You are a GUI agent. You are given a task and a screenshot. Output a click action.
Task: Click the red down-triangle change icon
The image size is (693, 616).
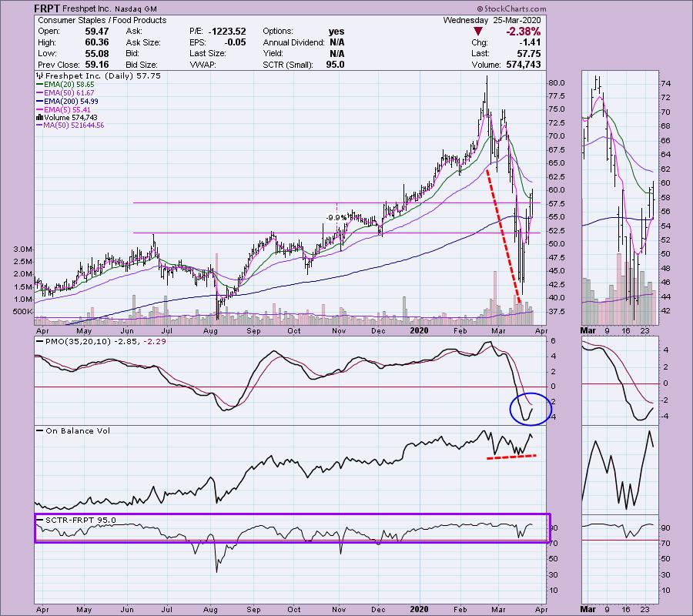pos(477,32)
